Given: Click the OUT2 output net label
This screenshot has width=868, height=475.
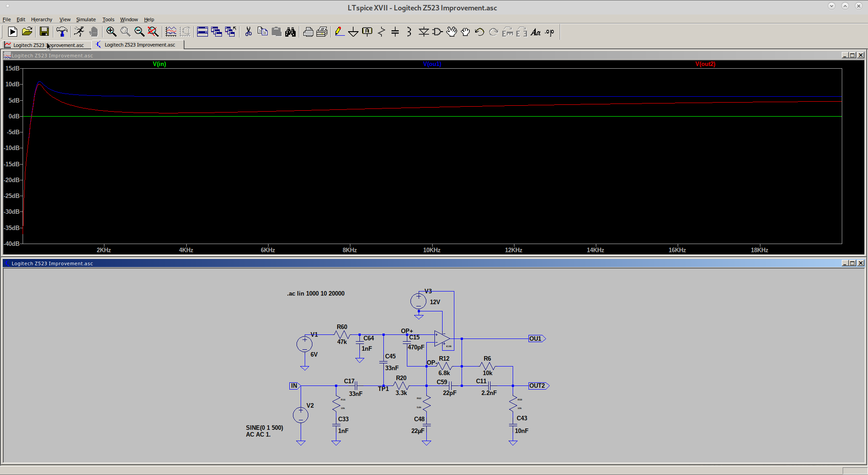Looking at the screenshot, I should click(x=539, y=386).
